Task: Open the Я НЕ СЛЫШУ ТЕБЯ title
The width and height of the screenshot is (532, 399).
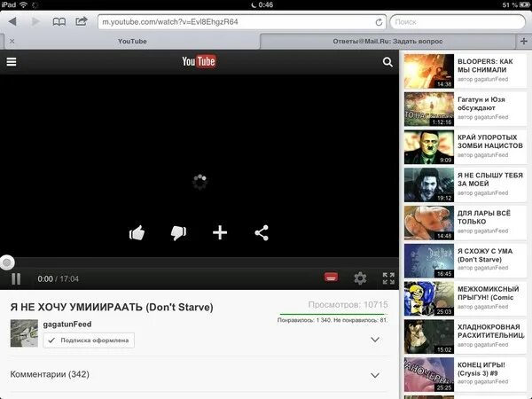Action: (490, 179)
